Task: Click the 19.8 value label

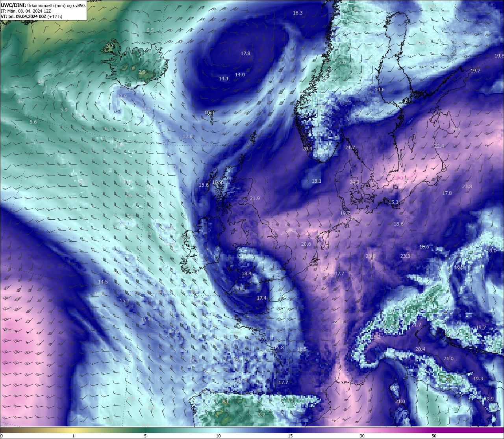Action: 499,56
